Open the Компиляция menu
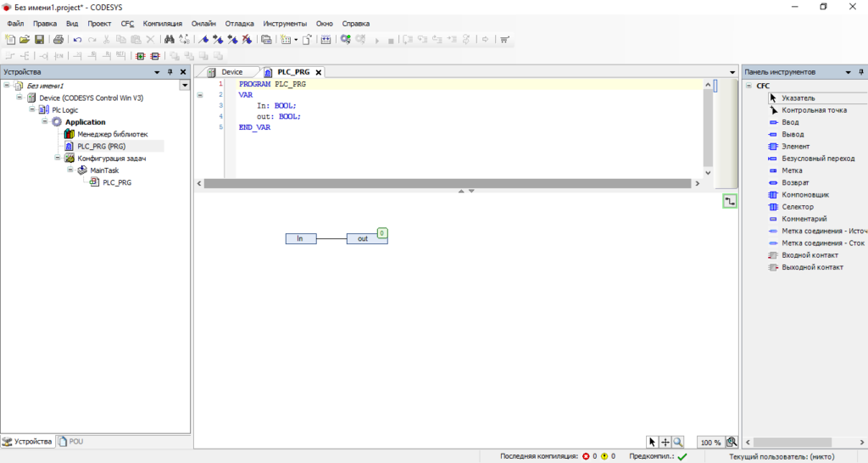868x463 pixels. pyautogui.click(x=162, y=24)
